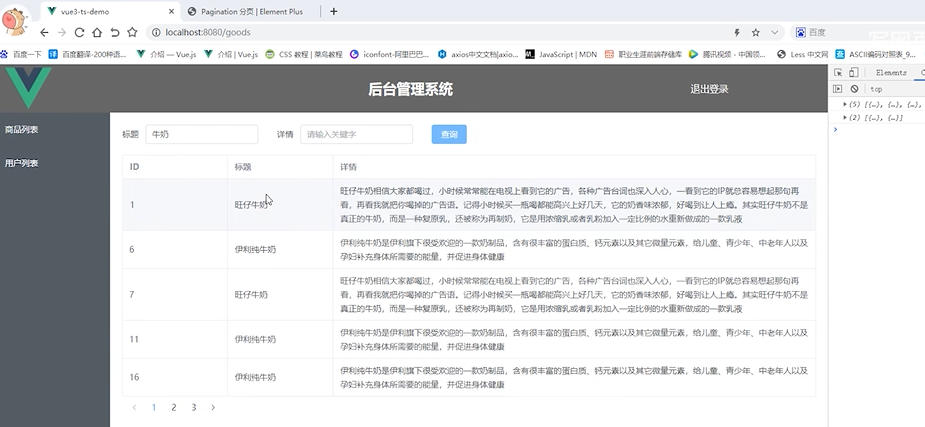Click the lightning speed-mode icon in address bar
Image resolution: width=925 pixels, height=427 pixels.
737,32
